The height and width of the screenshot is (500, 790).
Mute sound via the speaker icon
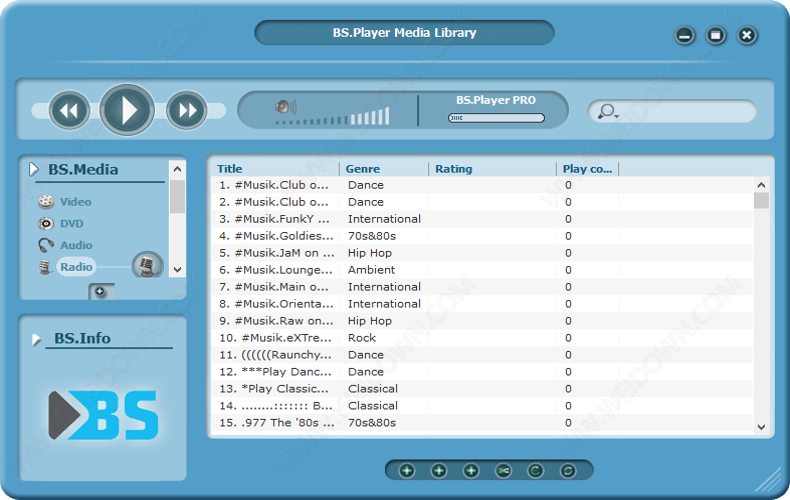[286, 107]
